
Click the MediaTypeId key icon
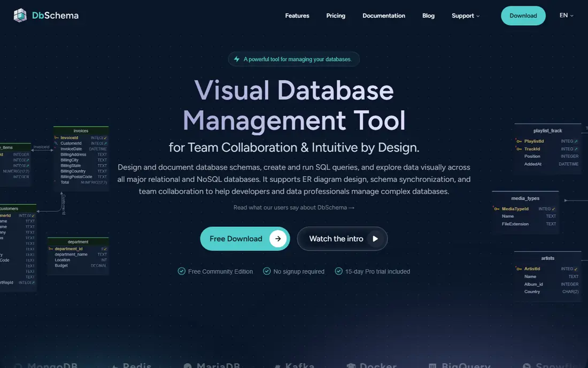coord(497,209)
